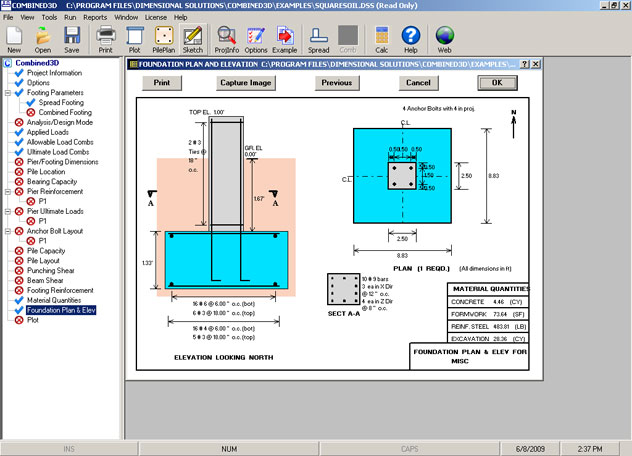Open ProjInfo magnifier icon

click(227, 40)
